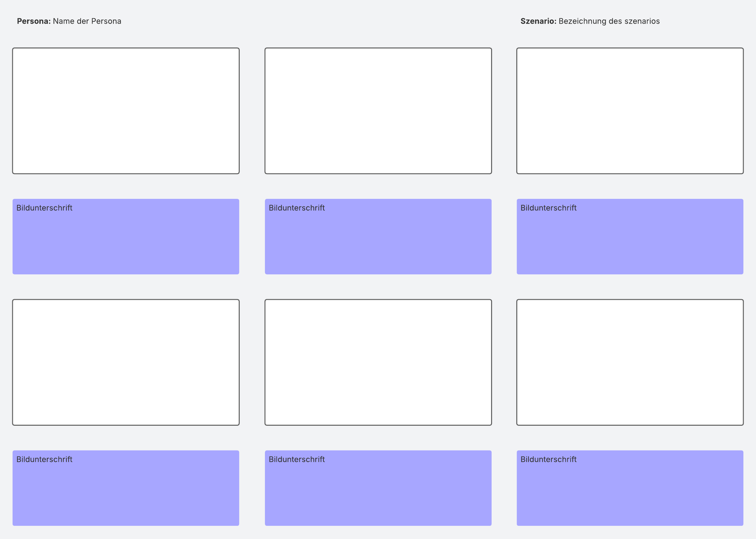Click 'Bildunterschrift' text in the upper-left caption
The image size is (756, 539).
(44, 208)
